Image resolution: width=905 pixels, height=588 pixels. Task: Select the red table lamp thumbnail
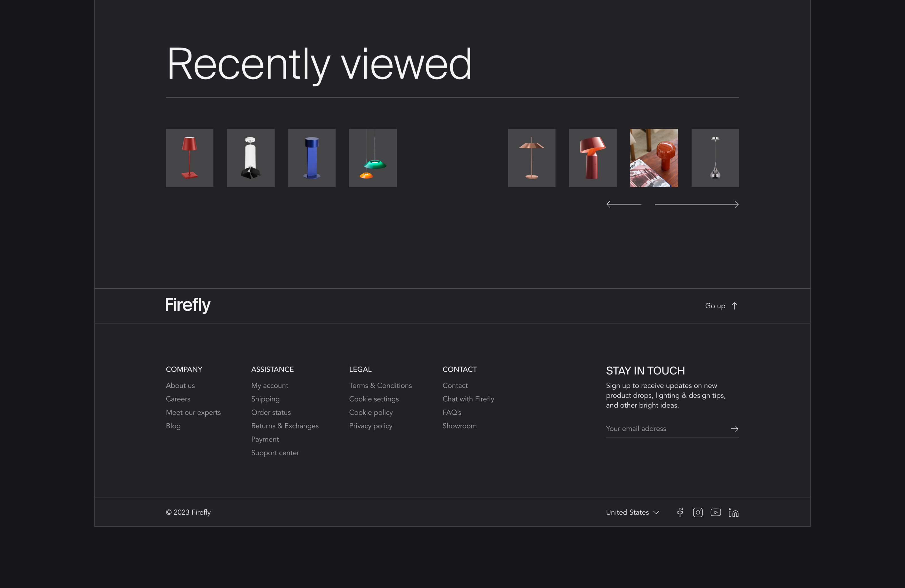189,158
